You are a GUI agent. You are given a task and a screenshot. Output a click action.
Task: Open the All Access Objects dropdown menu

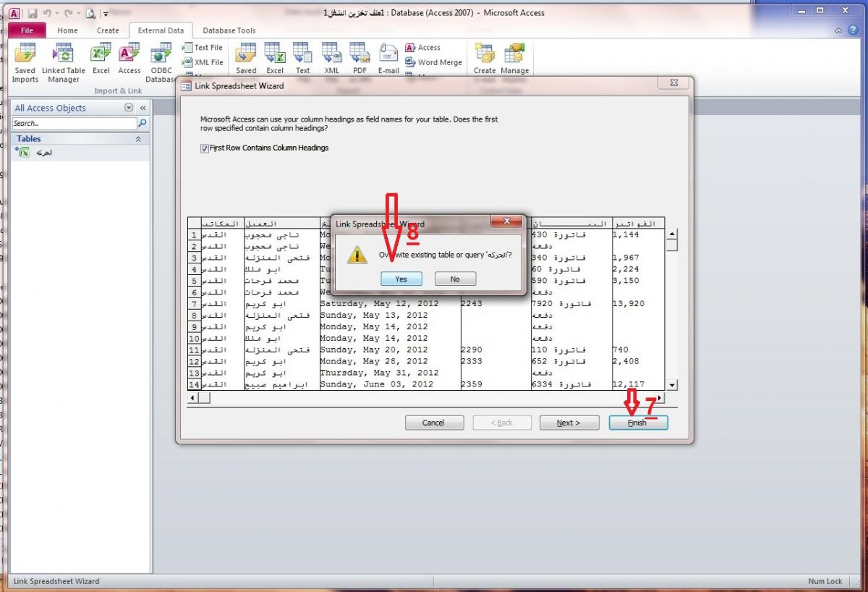click(129, 108)
